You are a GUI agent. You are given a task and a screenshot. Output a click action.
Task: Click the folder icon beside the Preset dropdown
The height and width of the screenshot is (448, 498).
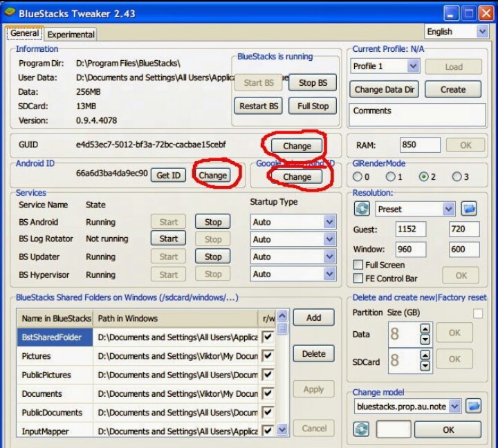pos(470,208)
